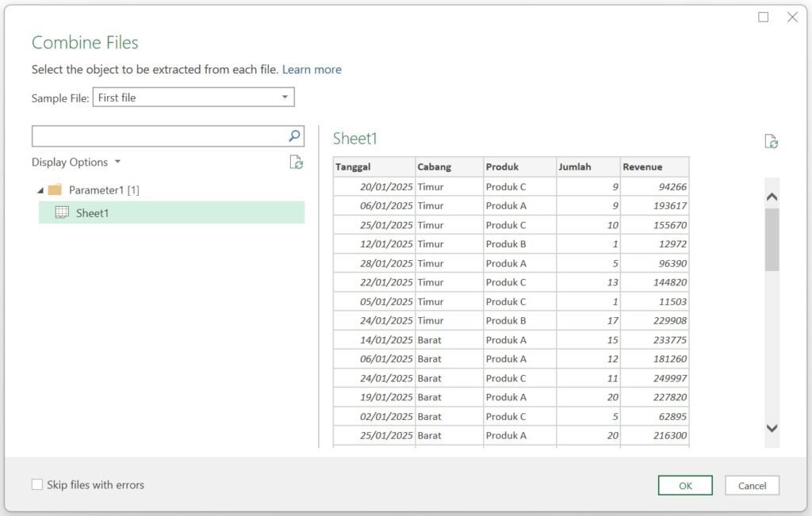The image size is (812, 516).
Task: Click the preview vertical scrollbar thumb
Action: [x=772, y=239]
